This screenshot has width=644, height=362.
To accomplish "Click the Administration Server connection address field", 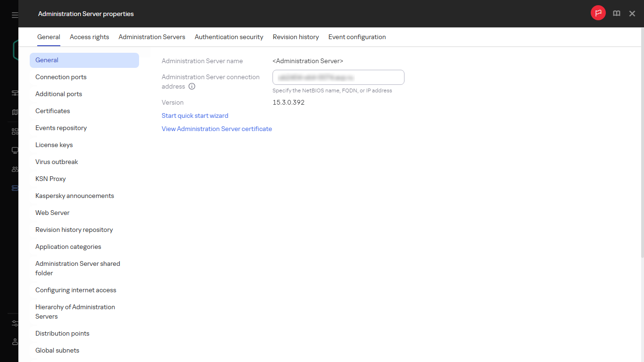I will click(338, 77).
